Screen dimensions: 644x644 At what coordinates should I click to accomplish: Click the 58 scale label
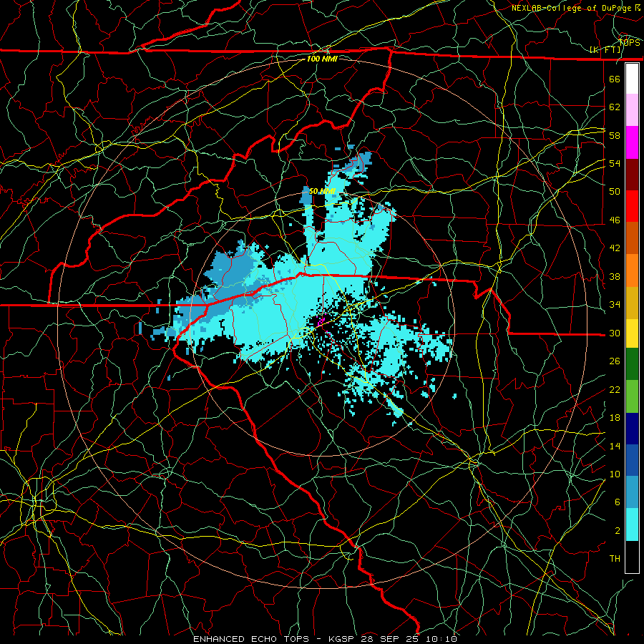pos(615,135)
